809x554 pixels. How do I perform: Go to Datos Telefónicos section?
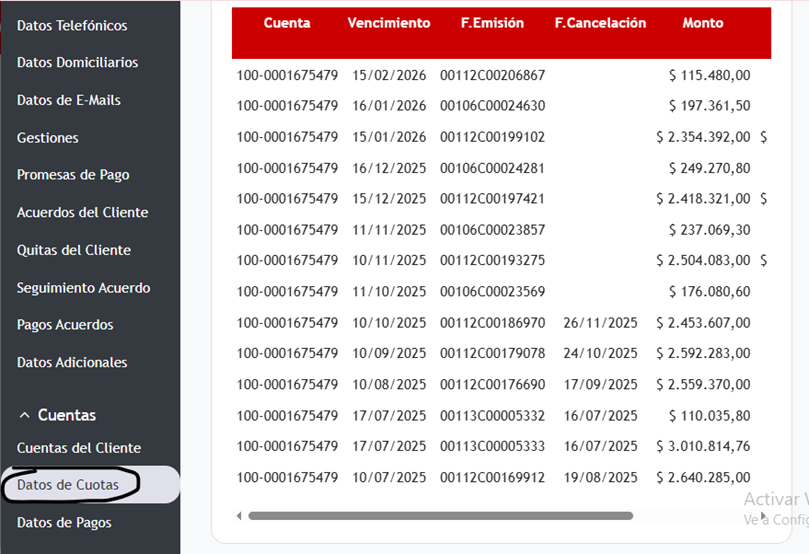pyautogui.click(x=72, y=25)
